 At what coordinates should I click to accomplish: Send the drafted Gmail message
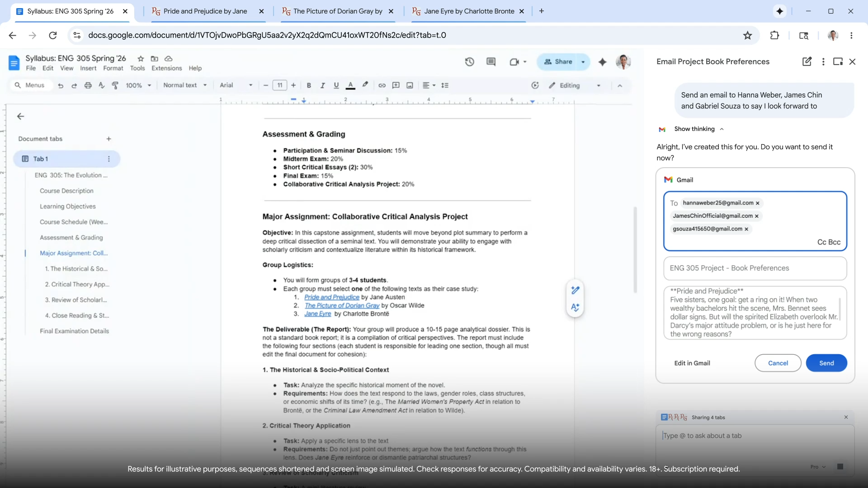[826, 363]
